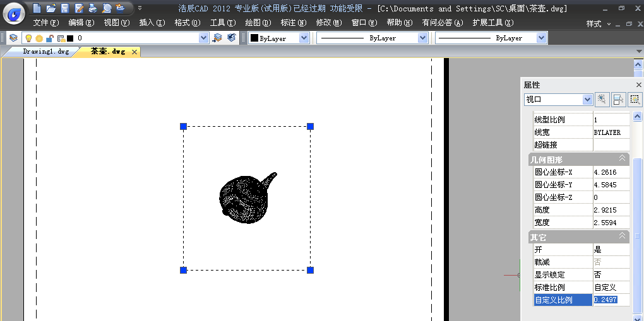Click the Quick Select icon in properties panel
Image resolution: width=644 pixels, height=321 pixels.
click(x=635, y=100)
